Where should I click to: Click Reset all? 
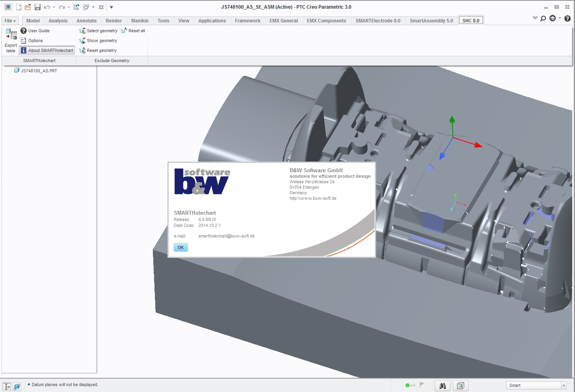[133, 31]
